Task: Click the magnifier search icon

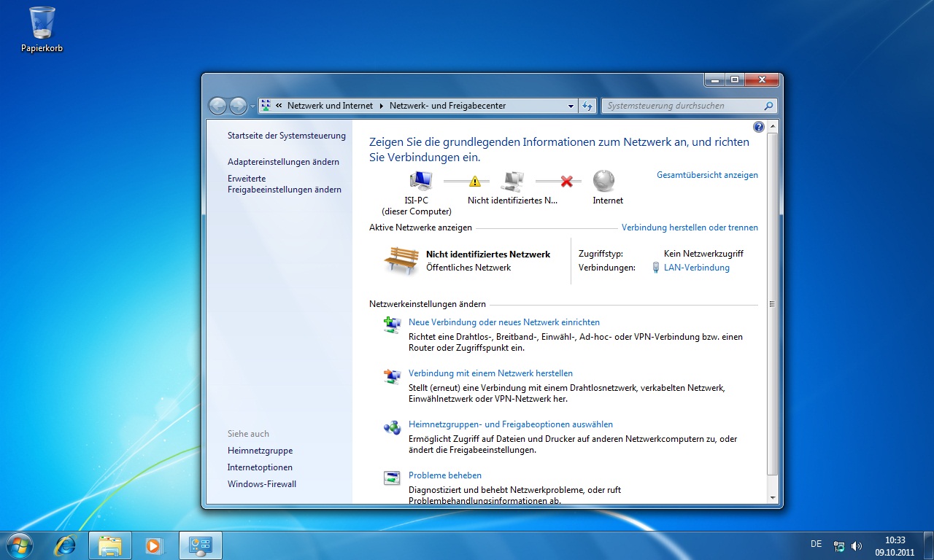Action: 768,106
